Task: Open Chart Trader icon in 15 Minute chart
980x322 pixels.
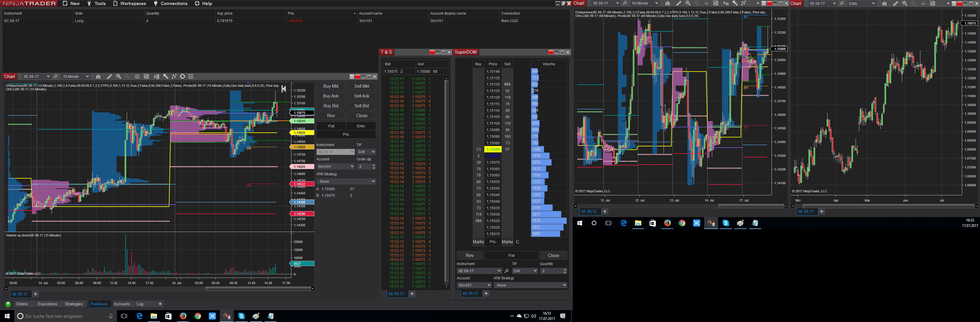Action: [156, 77]
